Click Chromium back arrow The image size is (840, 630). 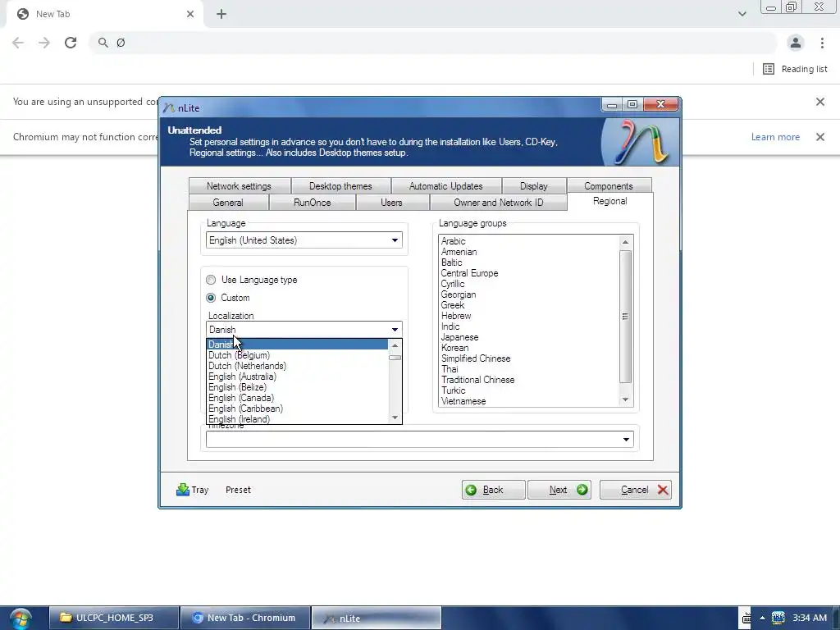tap(18, 43)
